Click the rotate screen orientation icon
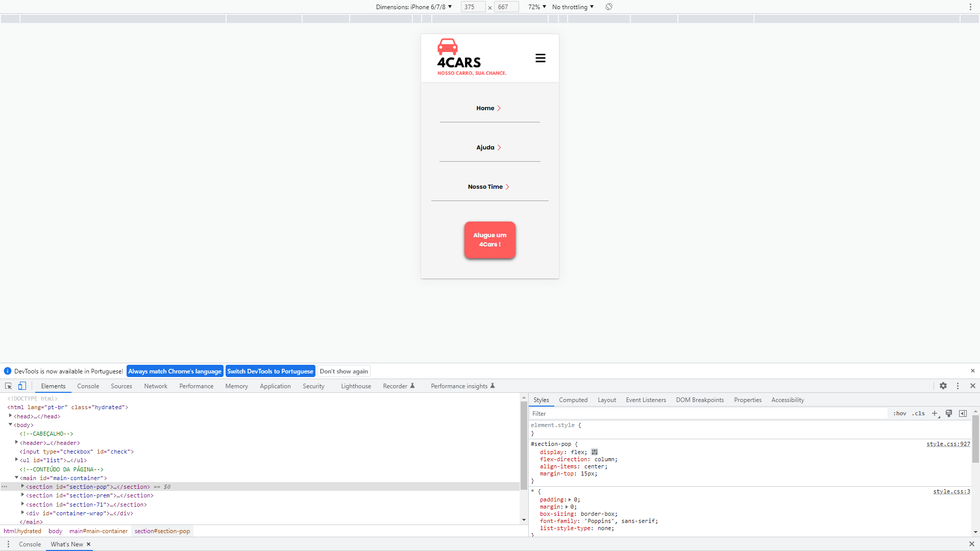This screenshot has height=551, width=980. pyautogui.click(x=608, y=7)
